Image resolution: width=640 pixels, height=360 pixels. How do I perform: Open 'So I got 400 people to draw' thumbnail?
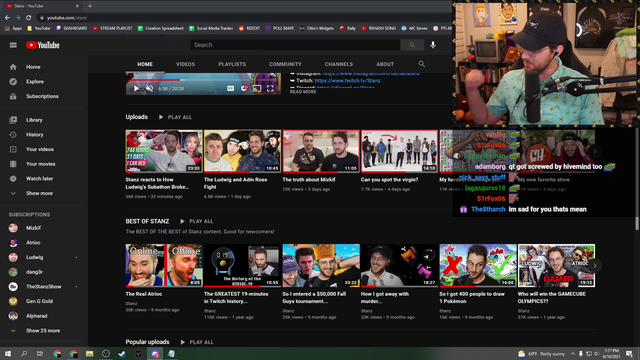point(478,265)
